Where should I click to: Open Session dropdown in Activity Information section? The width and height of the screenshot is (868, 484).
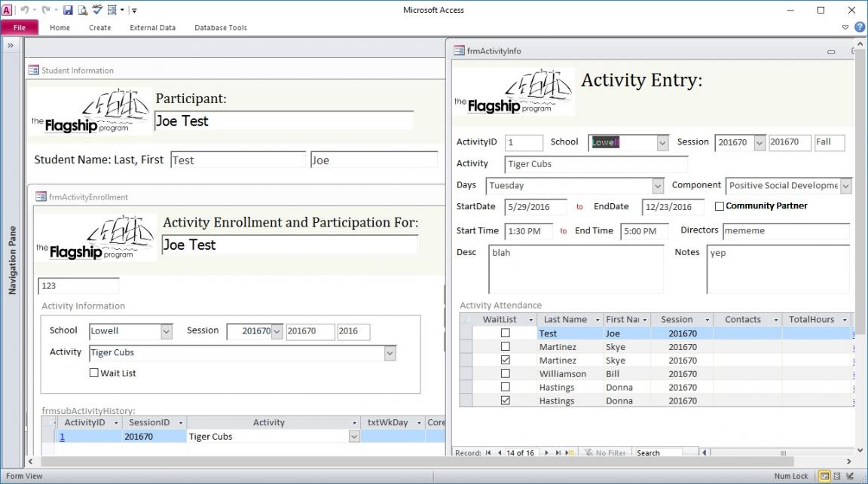[x=277, y=331]
